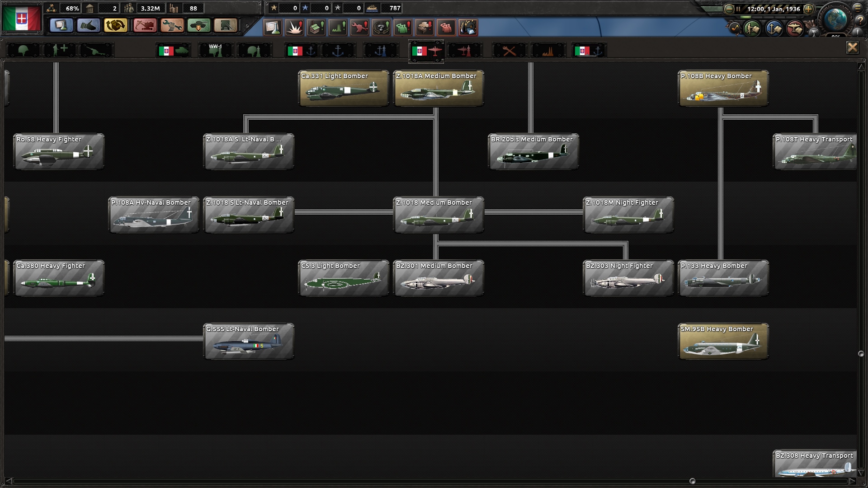Switch to the Industry research tab
Screen dimensions: 868x488
(548, 51)
